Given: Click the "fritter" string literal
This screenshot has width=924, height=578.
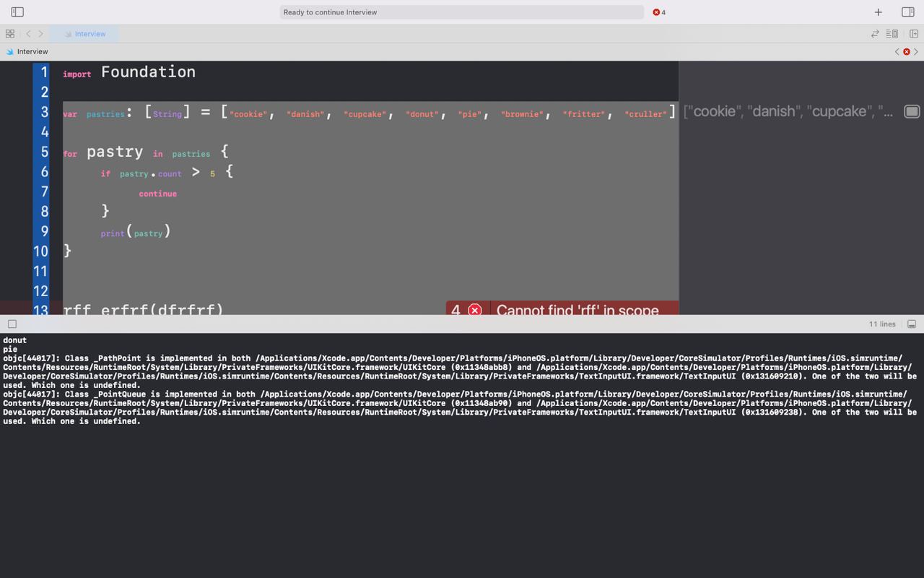Looking at the screenshot, I should [x=584, y=114].
